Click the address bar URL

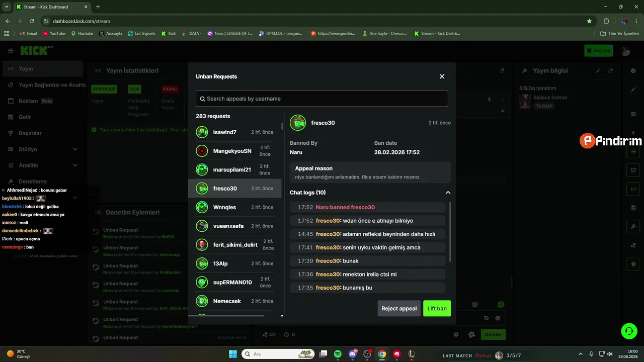81,21
